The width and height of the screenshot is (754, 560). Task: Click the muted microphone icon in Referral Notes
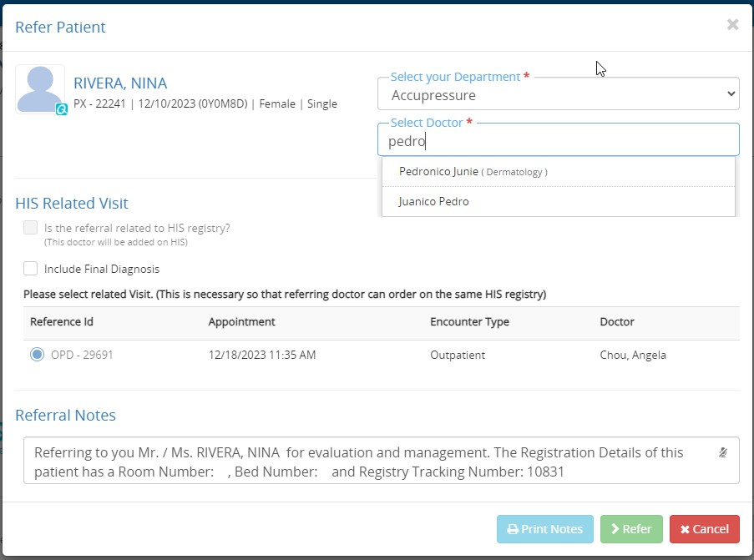(723, 452)
